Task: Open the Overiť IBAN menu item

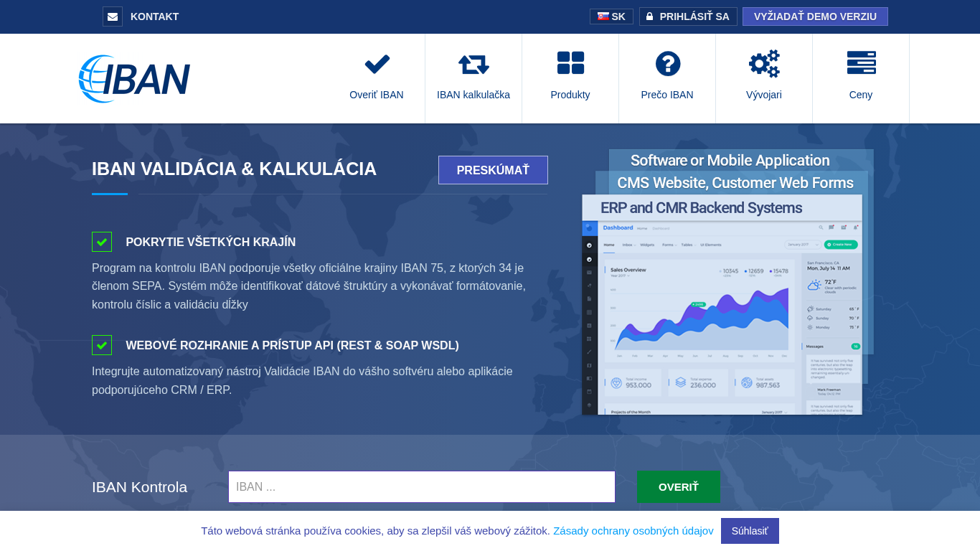Action: click(x=377, y=95)
